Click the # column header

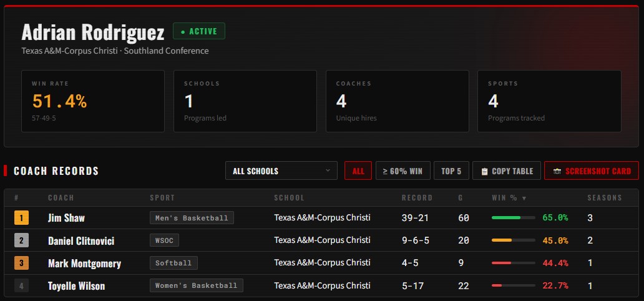coord(16,198)
